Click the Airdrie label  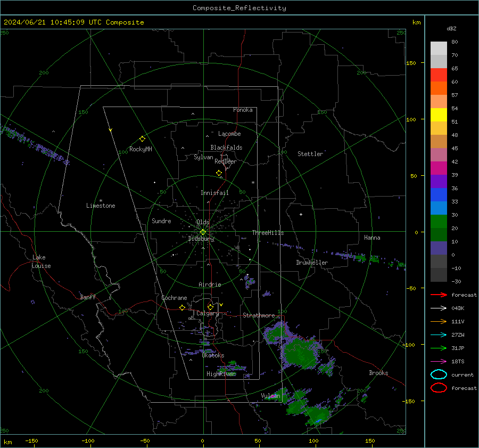coord(210,284)
